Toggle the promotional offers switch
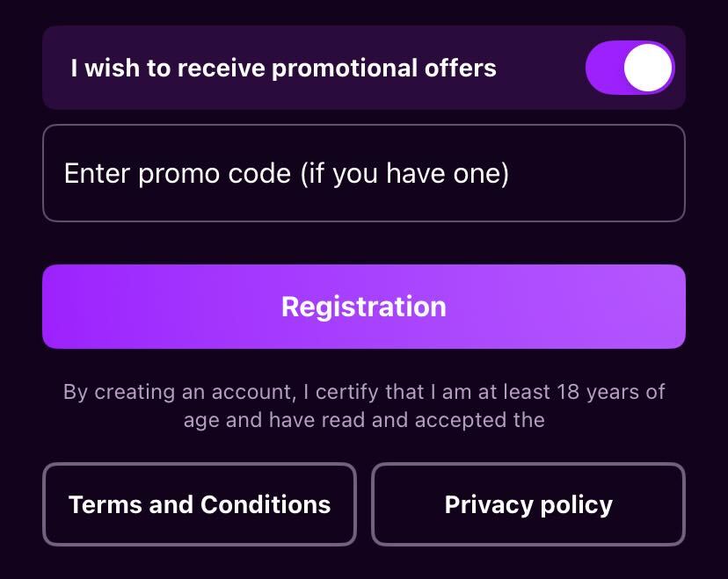This screenshot has width=728, height=579. [x=630, y=68]
